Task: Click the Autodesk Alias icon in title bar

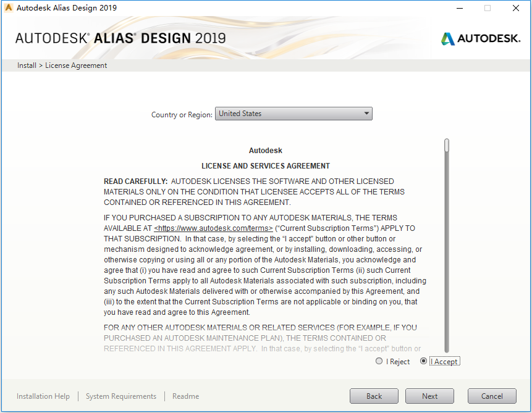Action: pyautogui.click(x=9, y=7)
